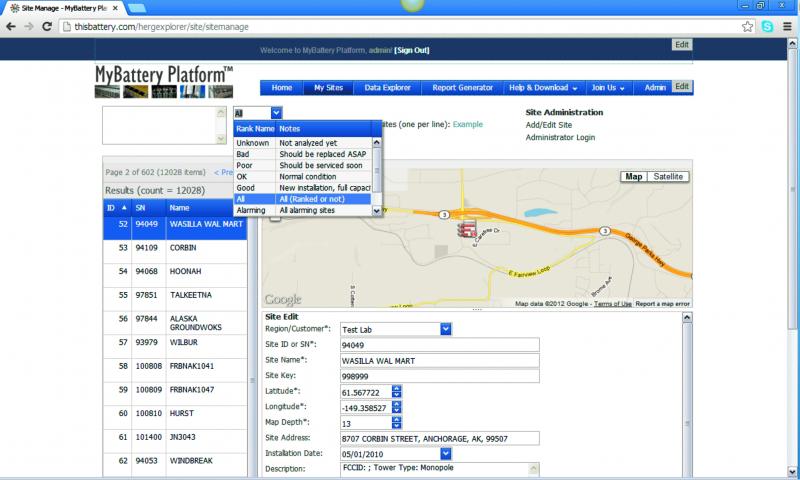The width and height of the screenshot is (800, 480).
Task: Sort results by Name column header
Action: (206, 208)
